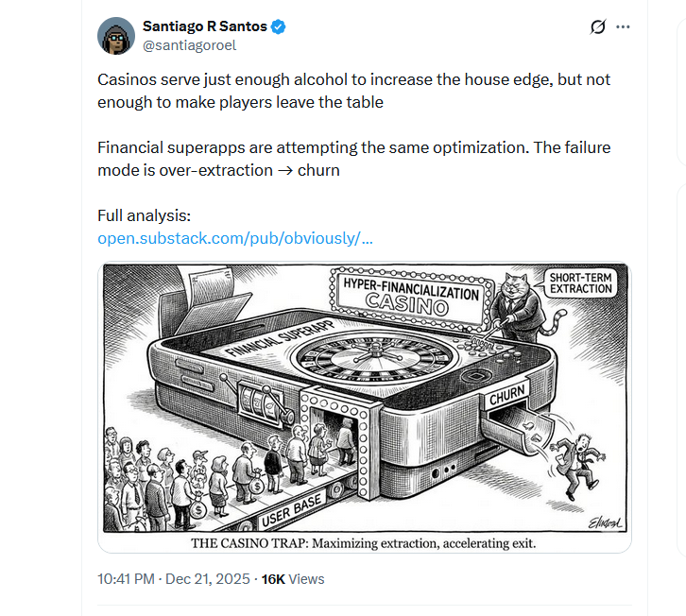686x616 pixels.
Task: Open the three-dot More options menu
Action: coord(623,26)
